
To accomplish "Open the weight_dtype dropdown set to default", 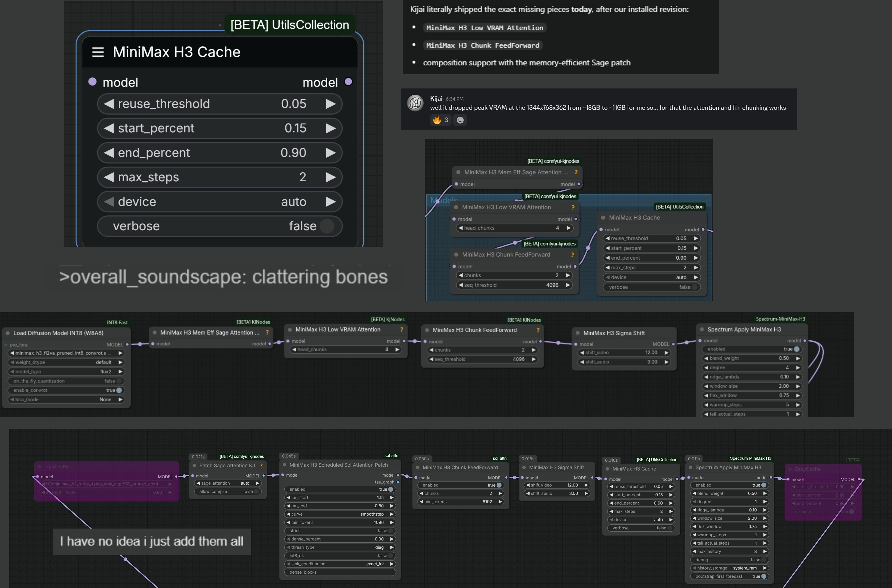I will (x=66, y=362).
